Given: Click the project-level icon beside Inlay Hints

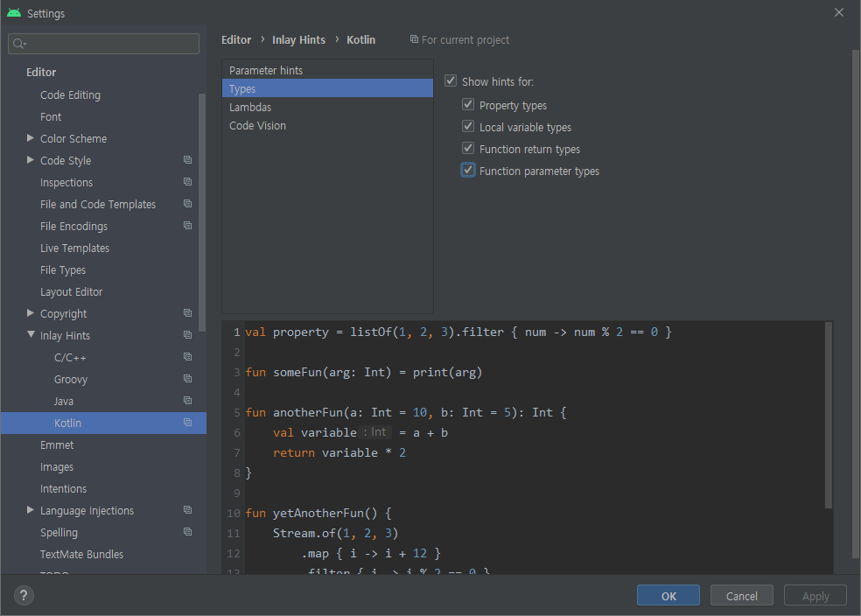Looking at the screenshot, I should click(x=187, y=335).
